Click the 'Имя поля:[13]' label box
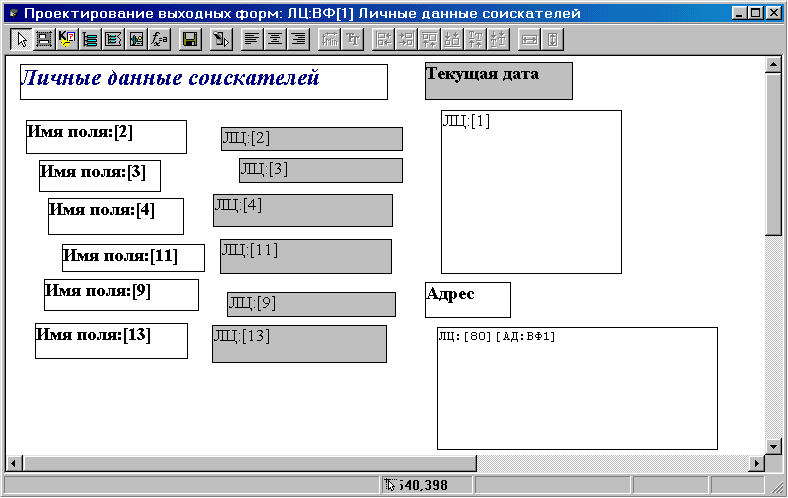This screenshot has width=788, height=498. click(111, 341)
